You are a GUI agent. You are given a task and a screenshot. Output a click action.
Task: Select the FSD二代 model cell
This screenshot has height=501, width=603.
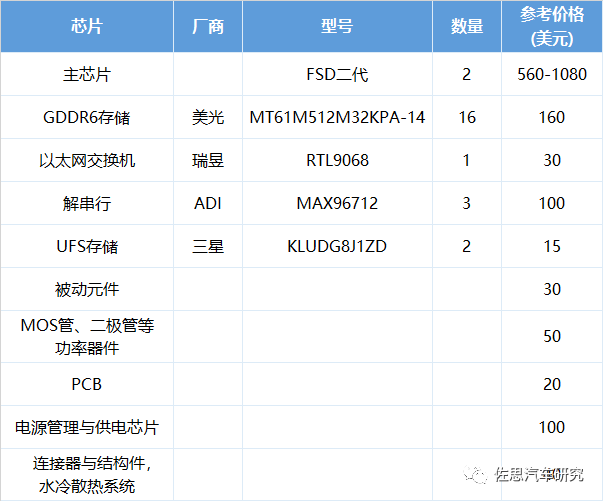[337, 74]
